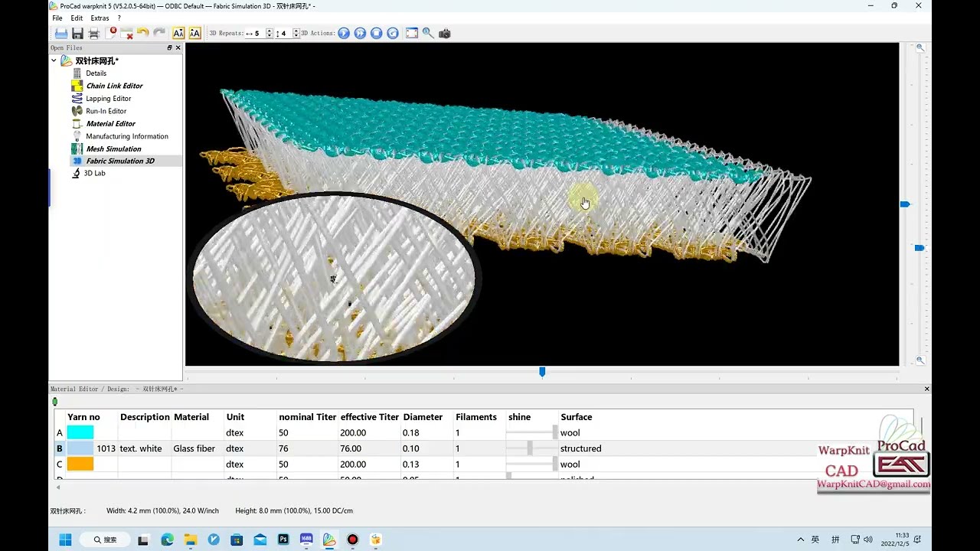Undock the Open Files panel

pos(170,47)
